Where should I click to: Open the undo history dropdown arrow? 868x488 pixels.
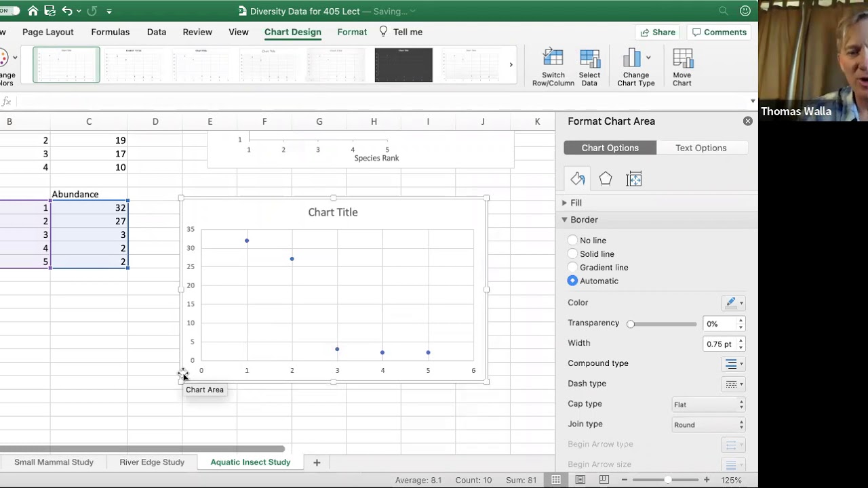77,12
